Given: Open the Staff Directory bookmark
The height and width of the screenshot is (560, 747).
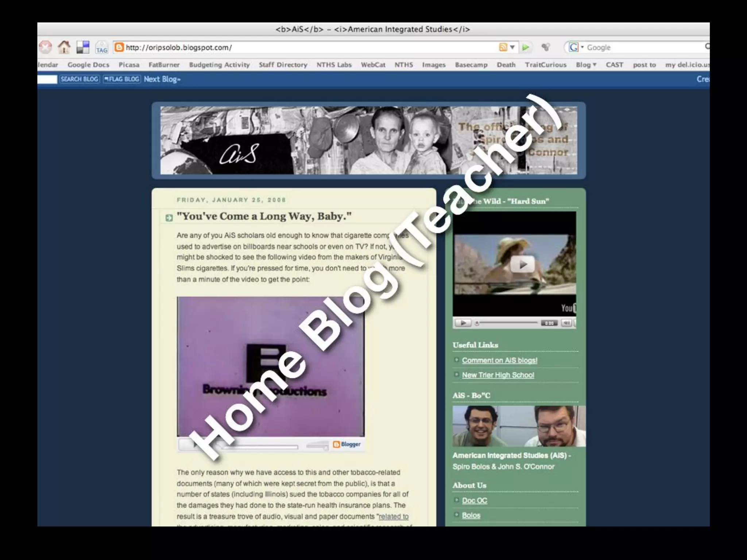Looking at the screenshot, I should 283,65.
